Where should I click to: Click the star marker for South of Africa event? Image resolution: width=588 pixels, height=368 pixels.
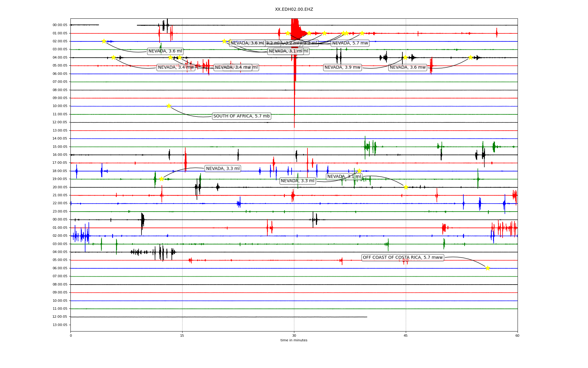[x=169, y=106]
